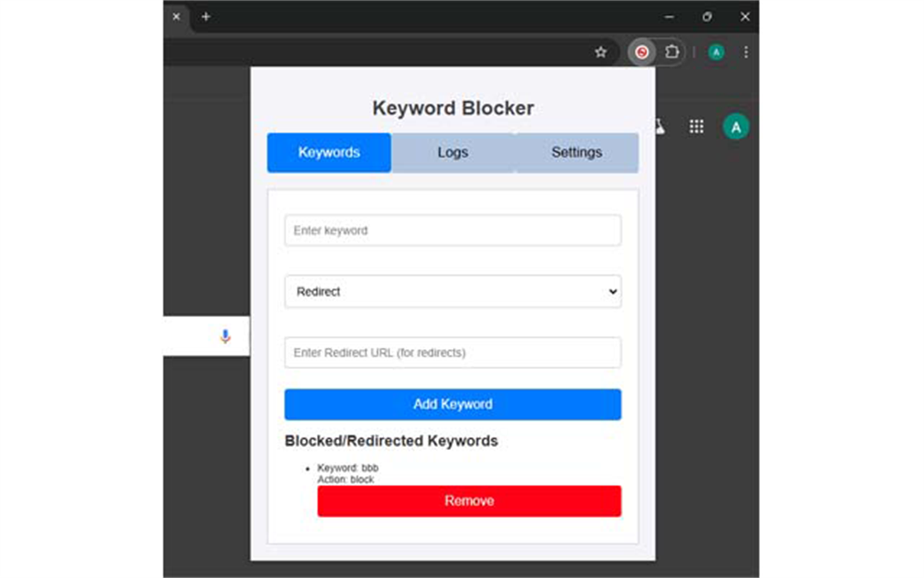Remove the bbb keyword
This screenshot has width=924, height=578.
pos(469,501)
